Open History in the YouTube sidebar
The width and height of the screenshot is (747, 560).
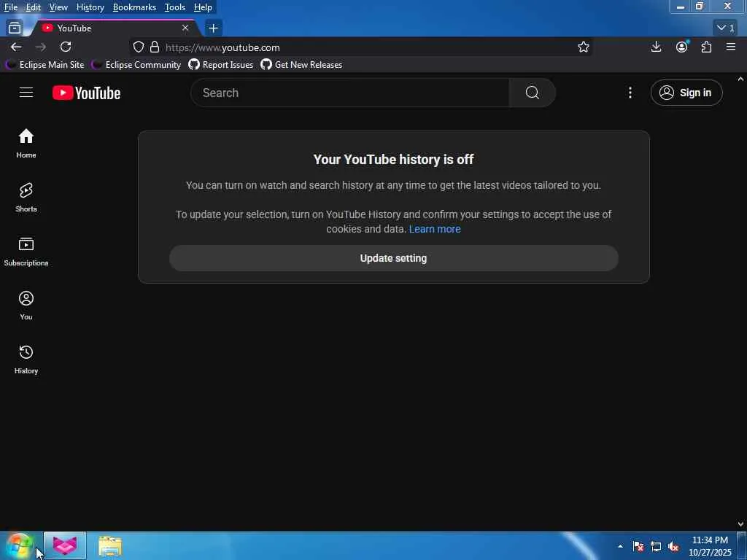click(26, 359)
